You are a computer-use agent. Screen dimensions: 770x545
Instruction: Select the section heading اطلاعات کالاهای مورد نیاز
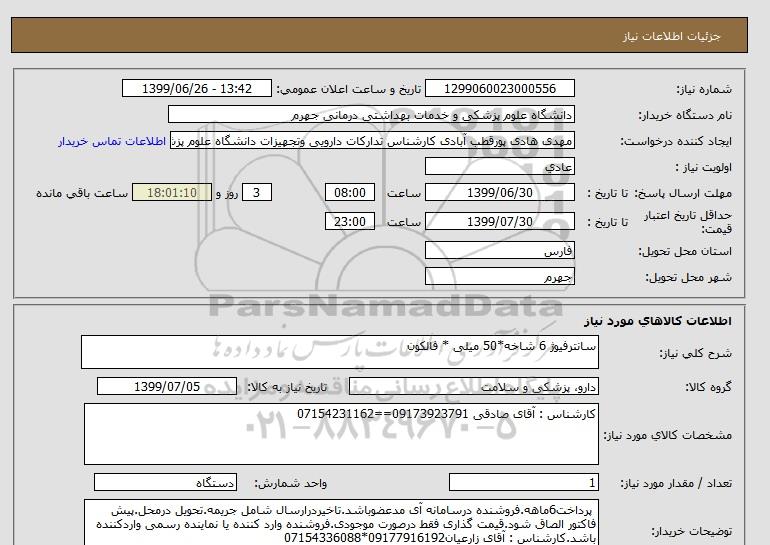[658, 321]
